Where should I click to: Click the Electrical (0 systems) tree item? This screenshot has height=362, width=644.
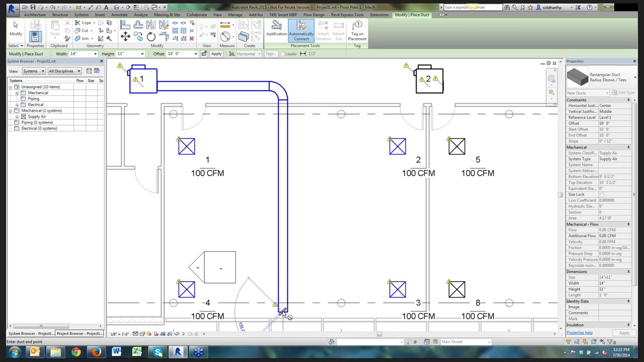(39, 128)
